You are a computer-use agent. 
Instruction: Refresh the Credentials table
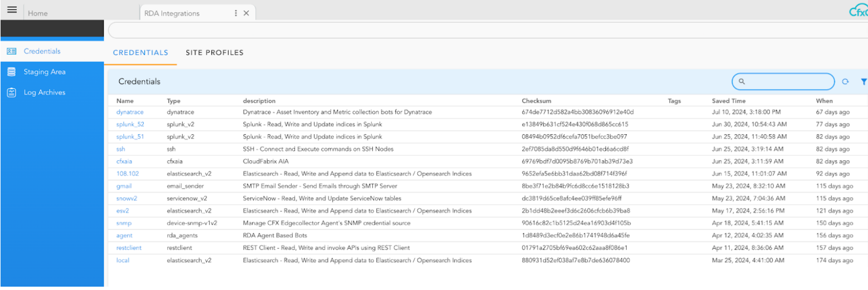point(845,82)
